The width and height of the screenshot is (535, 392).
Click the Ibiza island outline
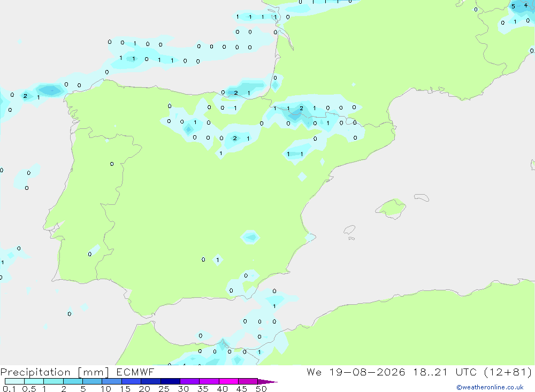coord(349,230)
